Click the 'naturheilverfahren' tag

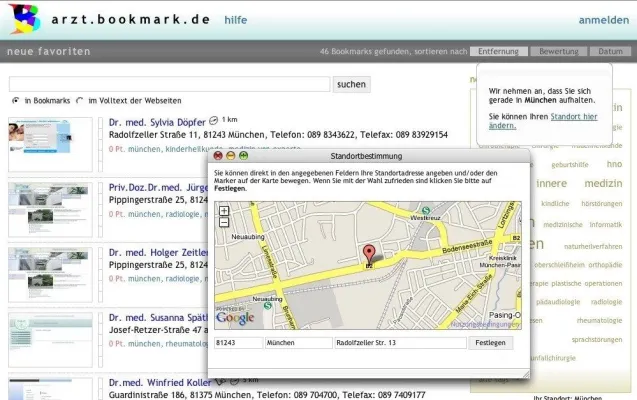(593, 246)
